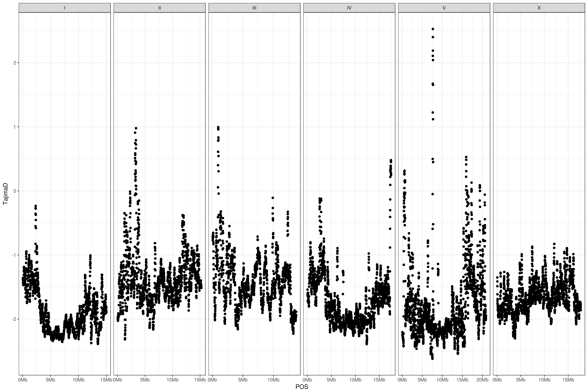This screenshot has width=588, height=392.
Task: Click the 5Mb tick label in panel I
Action: point(50,380)
